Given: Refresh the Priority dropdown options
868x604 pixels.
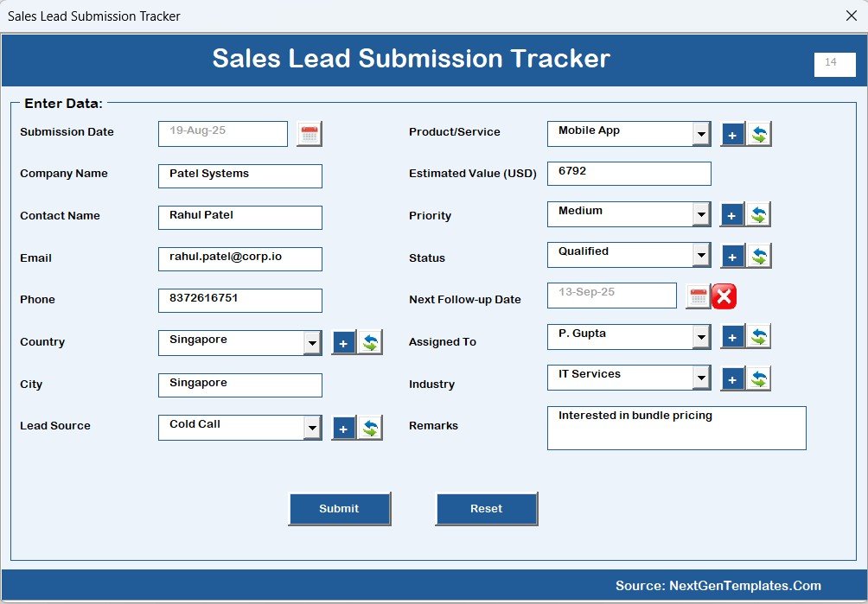Looking at the screenshot, I should click(760, 213).
